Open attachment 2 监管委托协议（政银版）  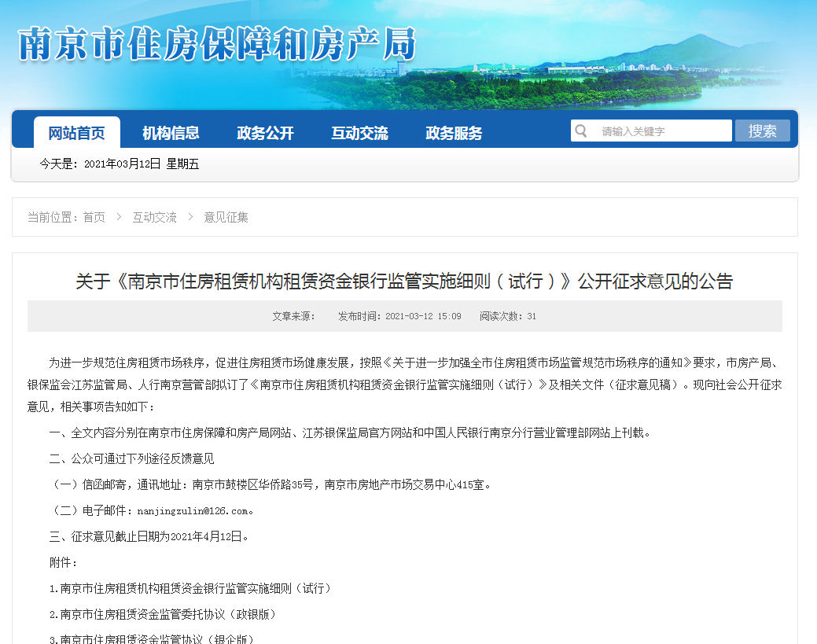(x=163, y=615)
